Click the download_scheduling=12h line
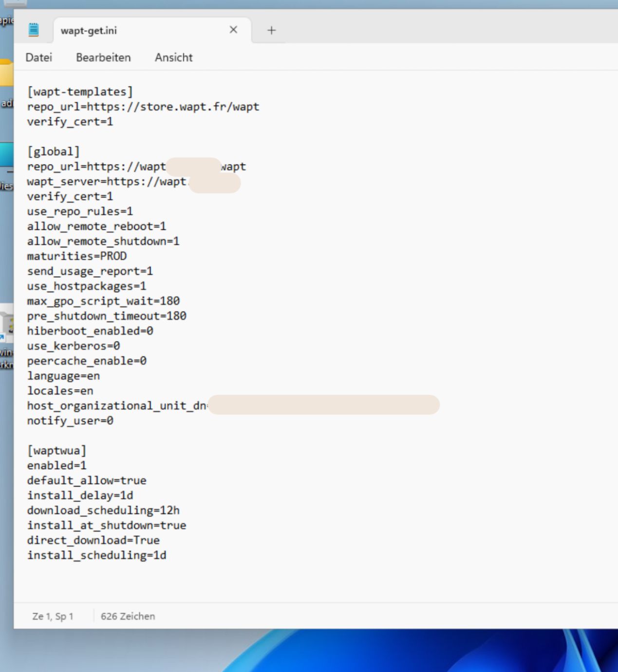 (103, 510)
